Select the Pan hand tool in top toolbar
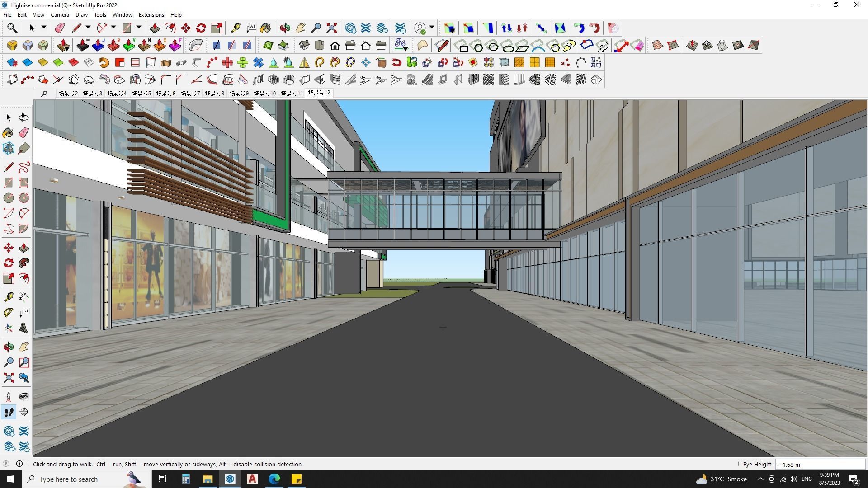868x488 pixels. pos(300,28)
